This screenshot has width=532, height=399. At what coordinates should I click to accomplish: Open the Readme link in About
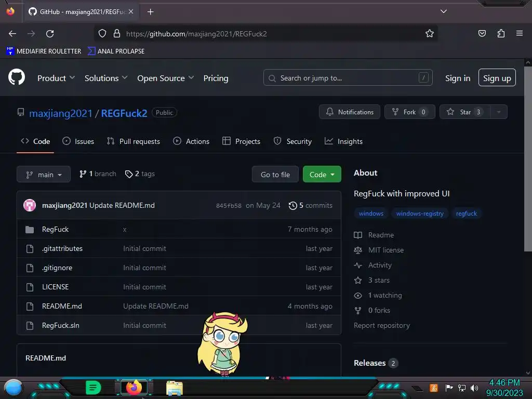coord(374,235)
